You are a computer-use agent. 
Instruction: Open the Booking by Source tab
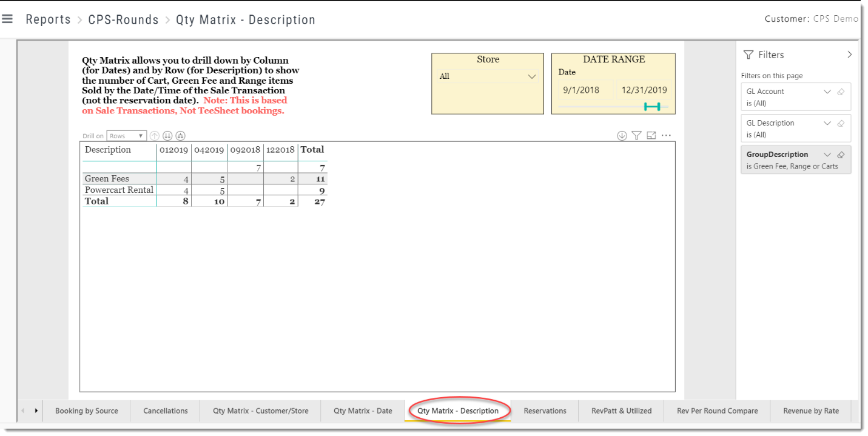tap(87, 411)
